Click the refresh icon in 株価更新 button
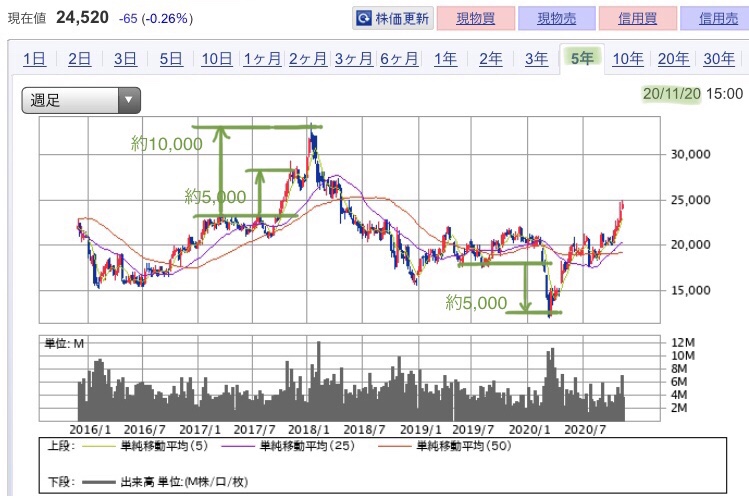Screen dimensions: 749x496 coord(364,19)
